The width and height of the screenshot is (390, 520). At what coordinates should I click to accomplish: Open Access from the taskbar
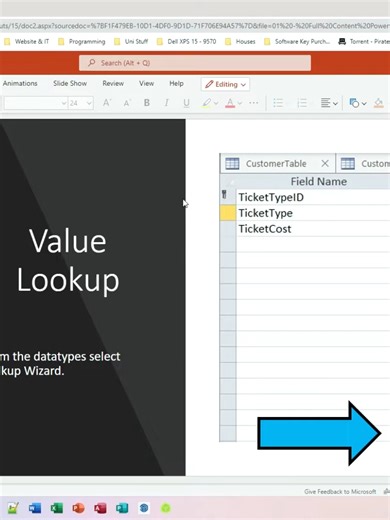click(x=100, y=508)
